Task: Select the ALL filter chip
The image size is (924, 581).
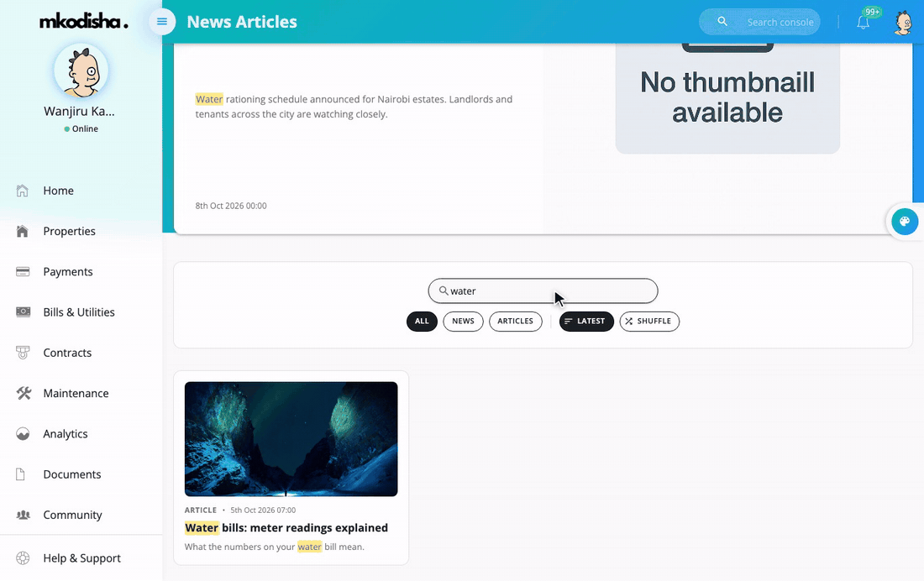Action: (422, 321)
